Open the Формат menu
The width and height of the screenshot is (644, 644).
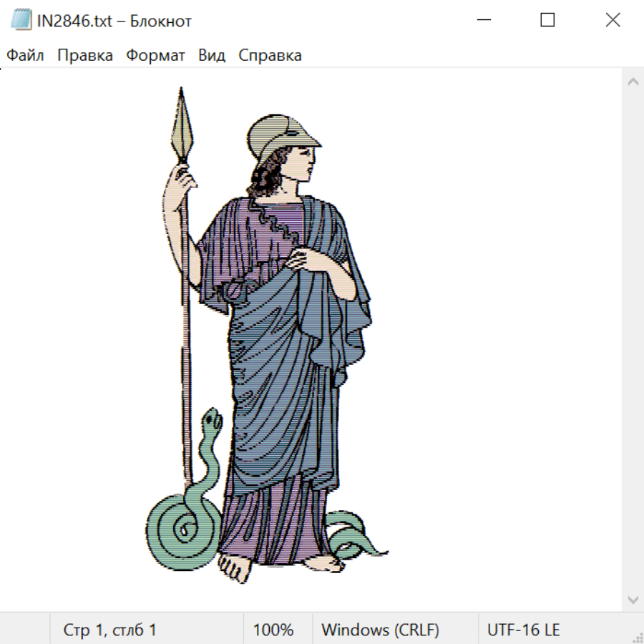click(x=155, y=56)
